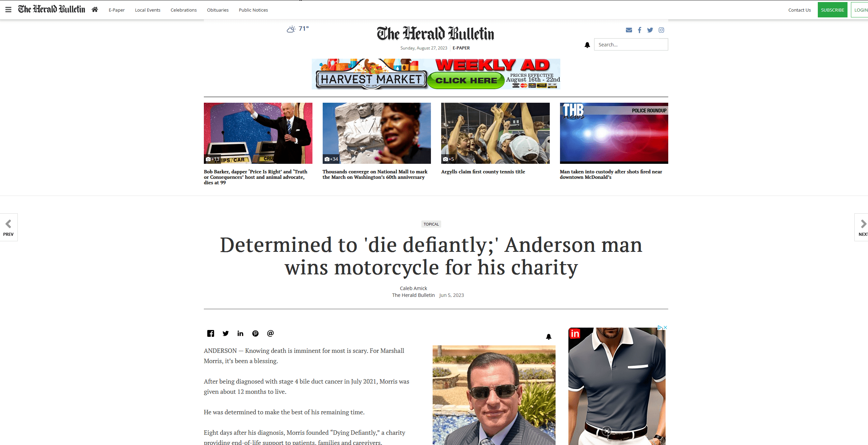Visit the Facebook page icon in header
This screenshot has height=445, width=868.
point(640,30)
